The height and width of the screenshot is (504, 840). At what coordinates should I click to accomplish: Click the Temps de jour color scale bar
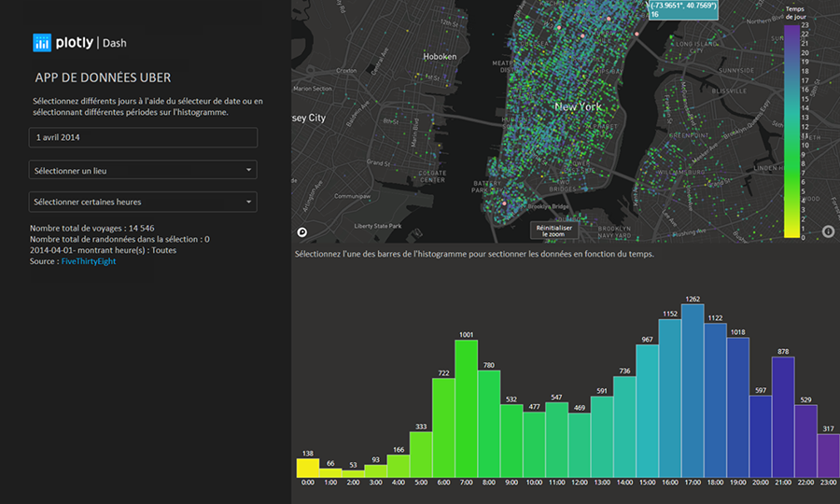tap(791, 132)
